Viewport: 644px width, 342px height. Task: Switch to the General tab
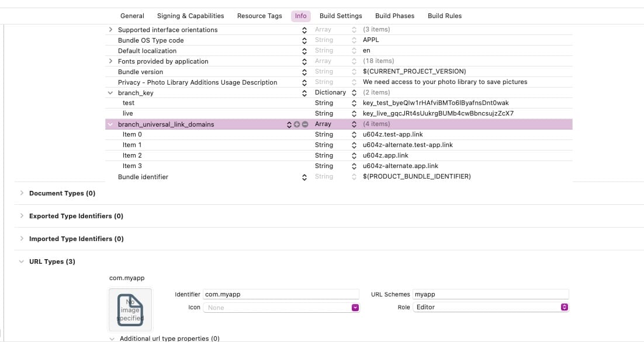click(132, 16)
